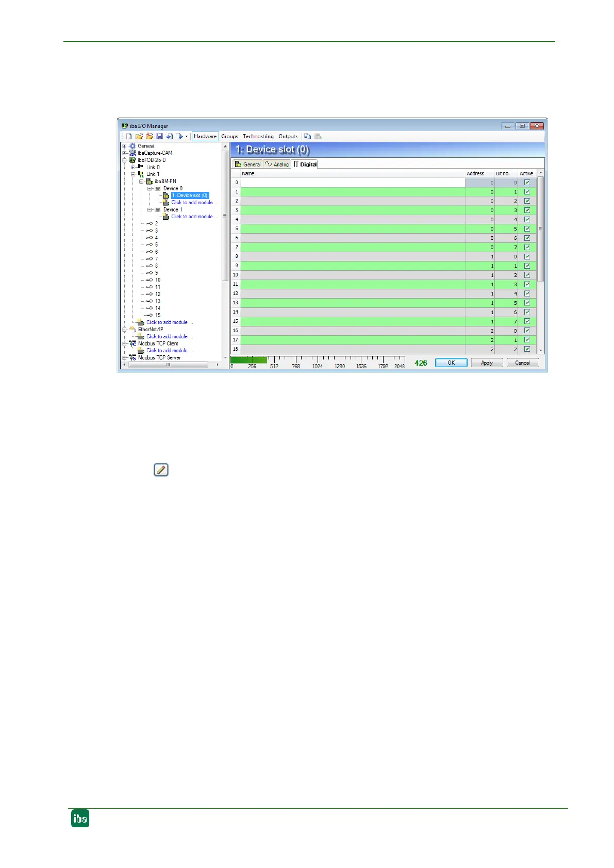Expand the ibaCapture-CAM tree node

click(x=124, y=153)
